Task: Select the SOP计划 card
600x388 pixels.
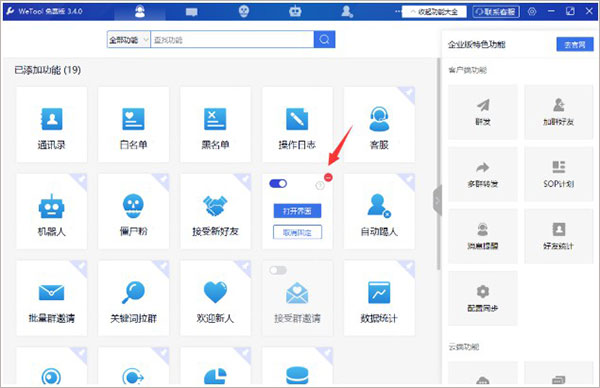Action: click(x=558, y=174)
